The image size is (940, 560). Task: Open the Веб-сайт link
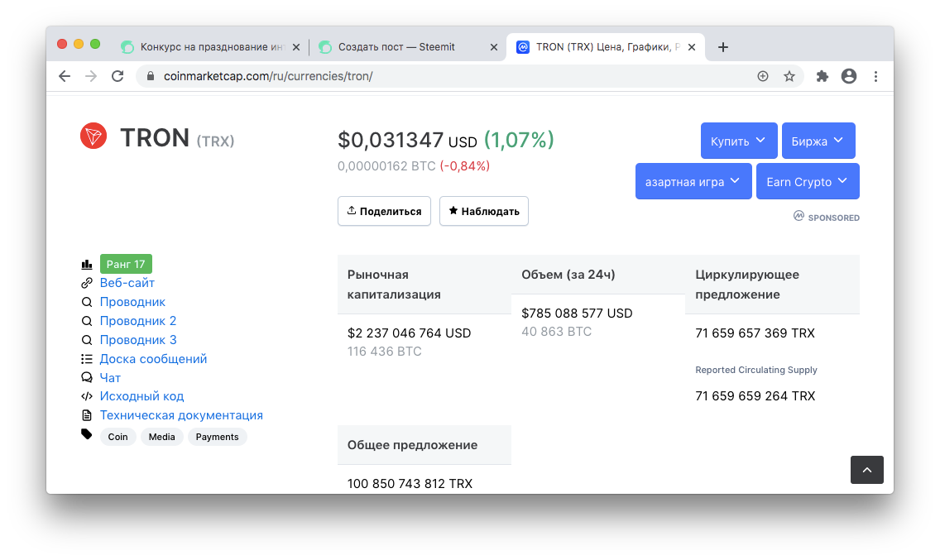click(x=127, y=283)
